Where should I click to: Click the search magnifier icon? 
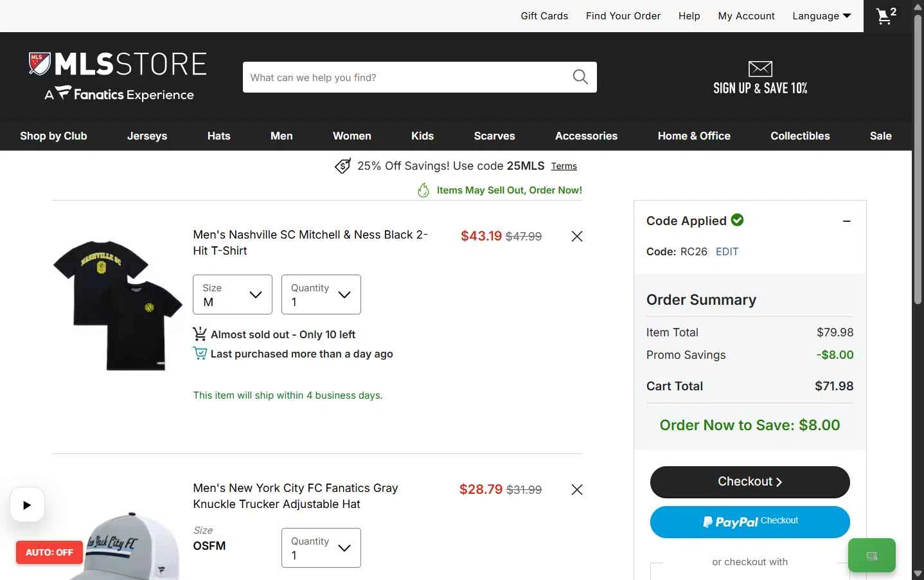pos(580,77)
